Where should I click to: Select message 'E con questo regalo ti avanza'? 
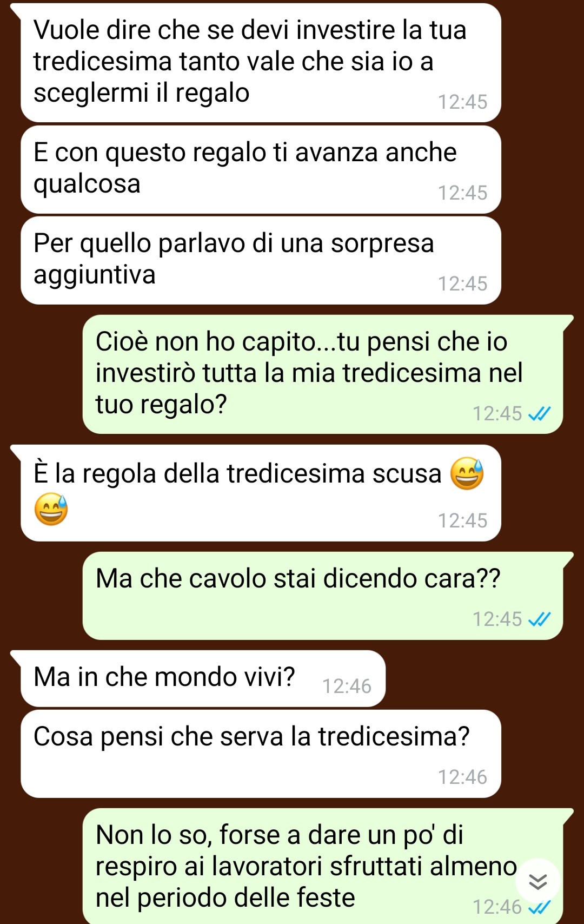261,169
